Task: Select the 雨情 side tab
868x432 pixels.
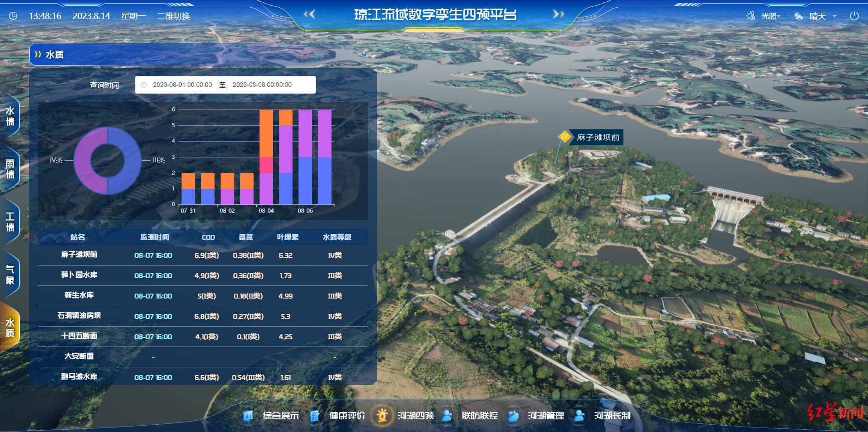Action: 10,169
